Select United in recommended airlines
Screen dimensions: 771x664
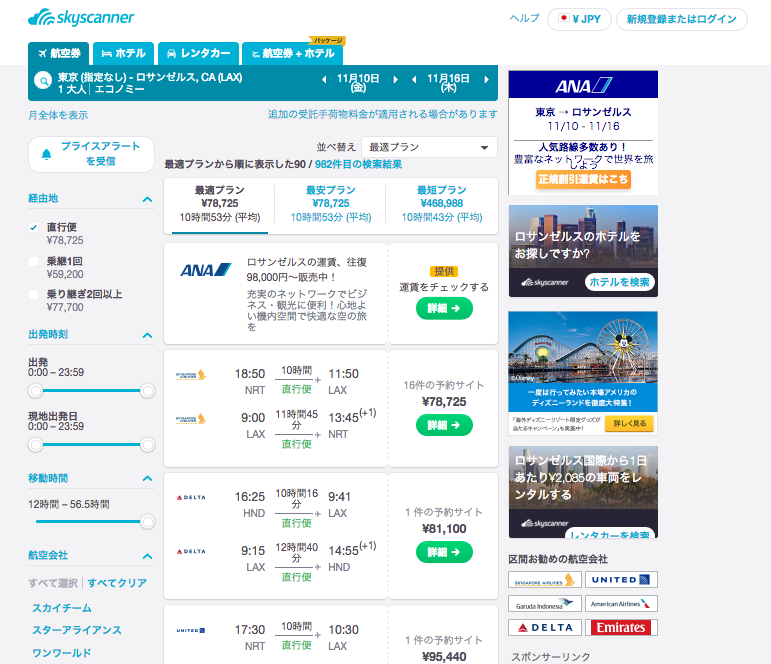(x=621, y=579)
